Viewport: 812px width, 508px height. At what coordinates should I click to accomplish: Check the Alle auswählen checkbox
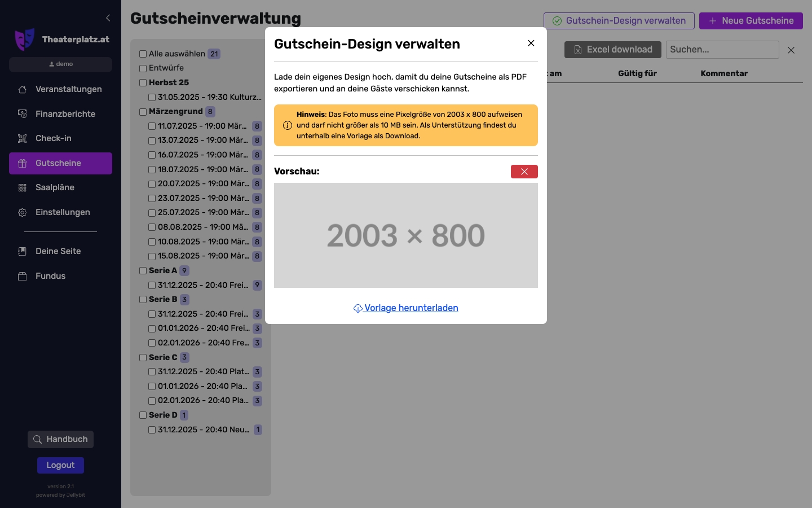(143, 54)
